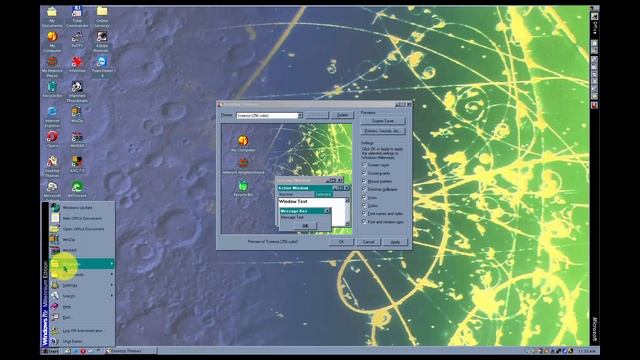The height and width of the screenshot is (360, 640).
Task: Select Recycle Bin on desktop
Action: (x=52, y=90)
